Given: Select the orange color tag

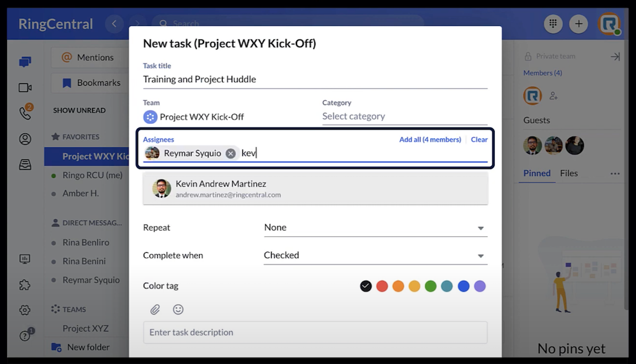Looking at the screenshot, I should click(398, 286).
